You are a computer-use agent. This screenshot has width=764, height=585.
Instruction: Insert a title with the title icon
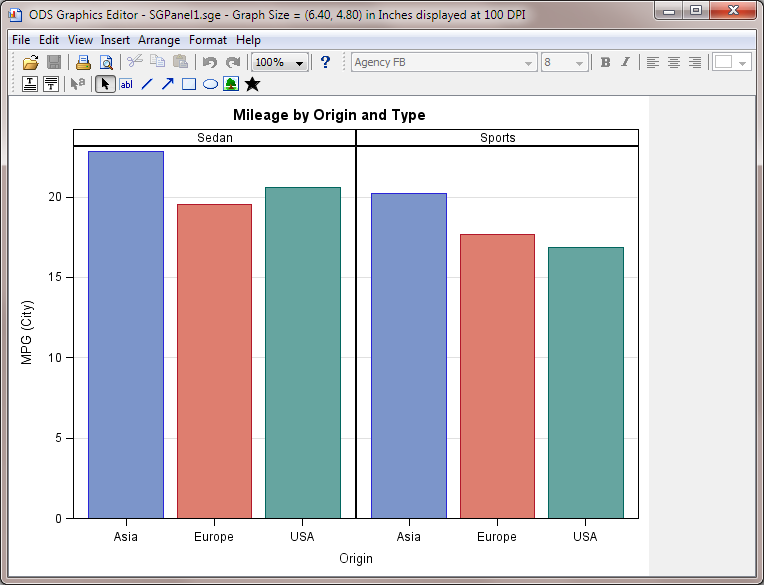(x=30, y=84)
